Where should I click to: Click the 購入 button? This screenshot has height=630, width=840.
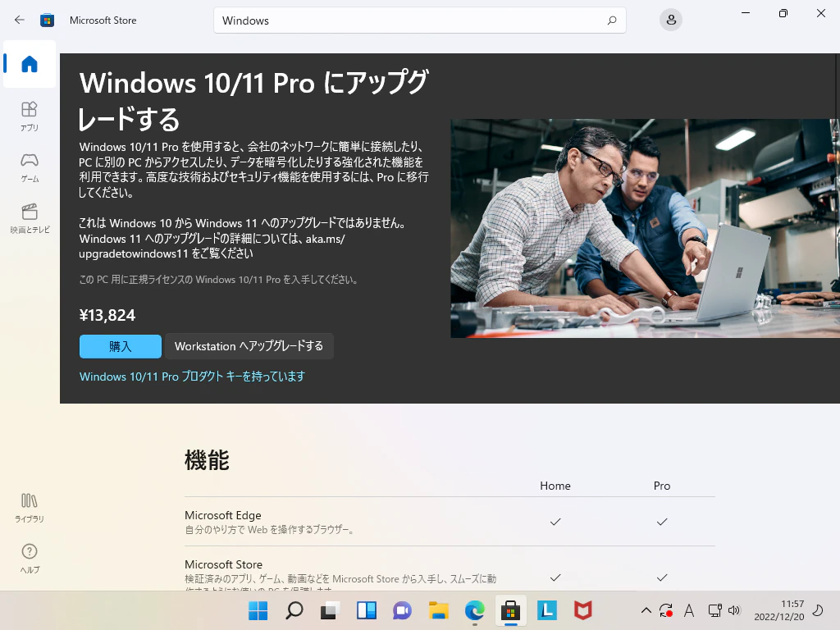(121, 346)
